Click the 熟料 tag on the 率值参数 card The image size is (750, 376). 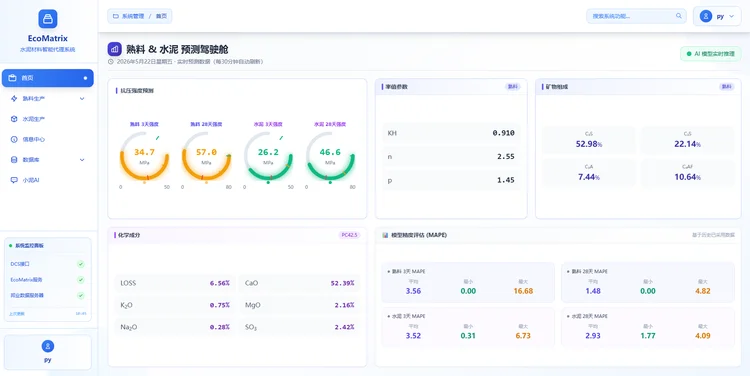(512, 87)
